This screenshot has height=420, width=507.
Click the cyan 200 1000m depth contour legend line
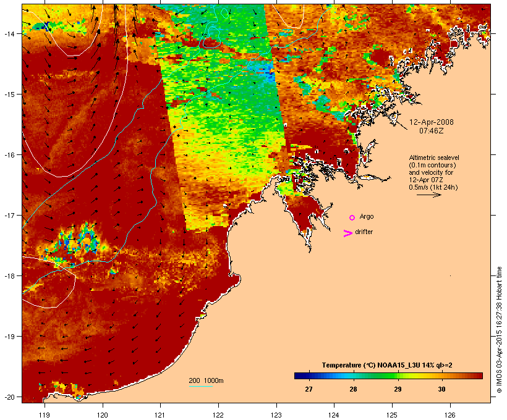point(201,386)
